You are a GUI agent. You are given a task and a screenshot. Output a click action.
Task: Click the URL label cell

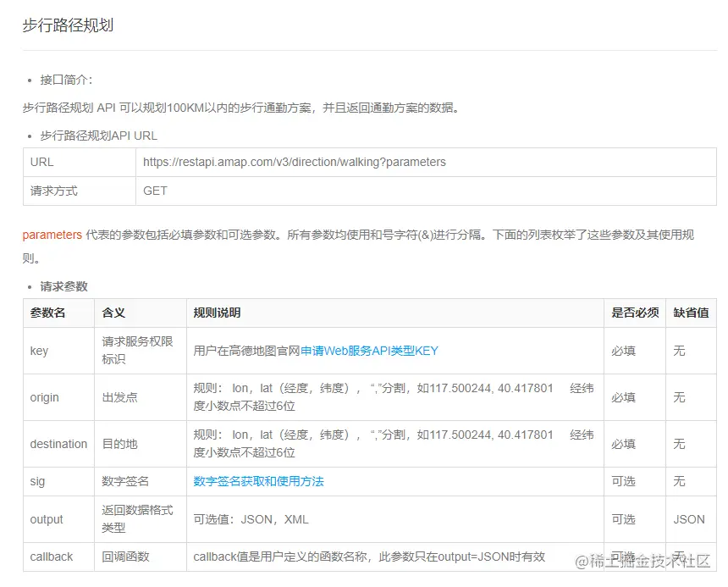coord(80,162)
